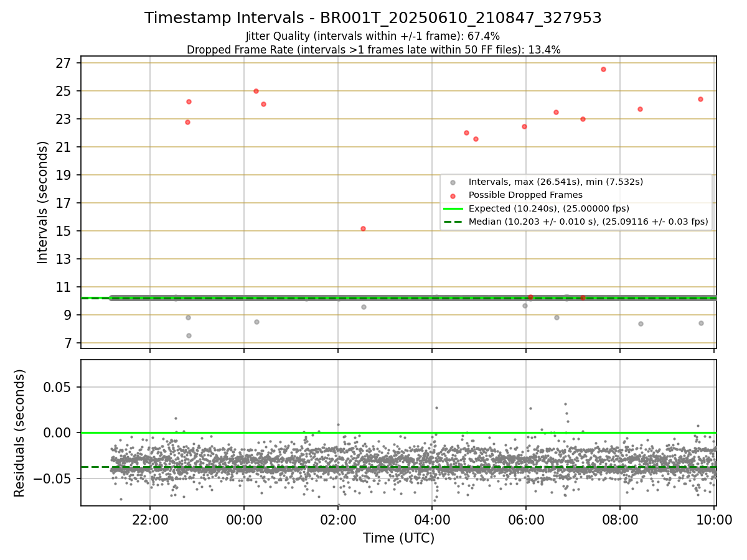The width and height of the screenshot is (747, 560).
Task: Click the red point near 23.7 seconds after 08:00
Action: point(640,109)
